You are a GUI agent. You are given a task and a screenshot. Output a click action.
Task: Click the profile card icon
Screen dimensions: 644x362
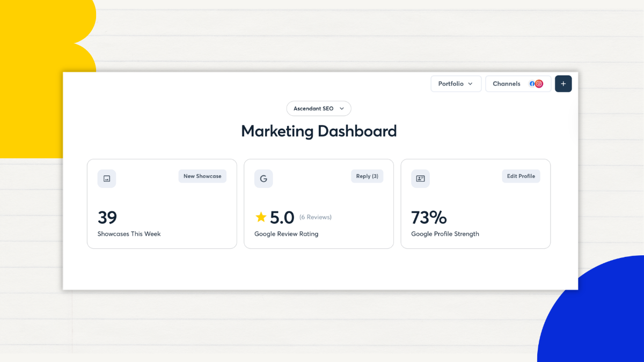click(x=420, y=179)
